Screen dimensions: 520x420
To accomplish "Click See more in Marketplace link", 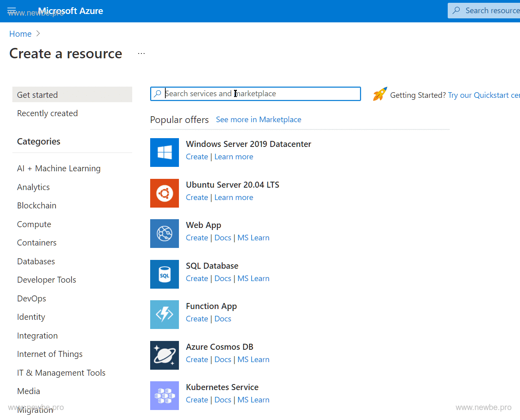I will [258, 120].
